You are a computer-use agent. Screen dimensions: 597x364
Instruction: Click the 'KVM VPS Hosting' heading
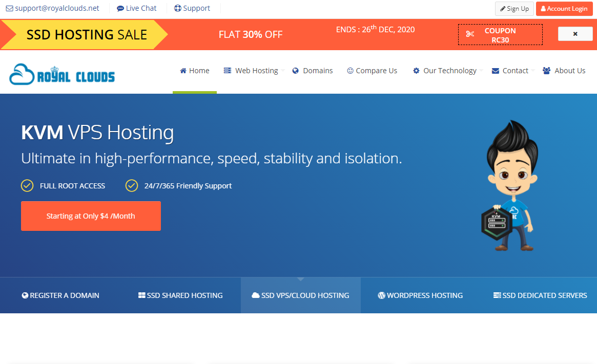click(x=97, y=133)
